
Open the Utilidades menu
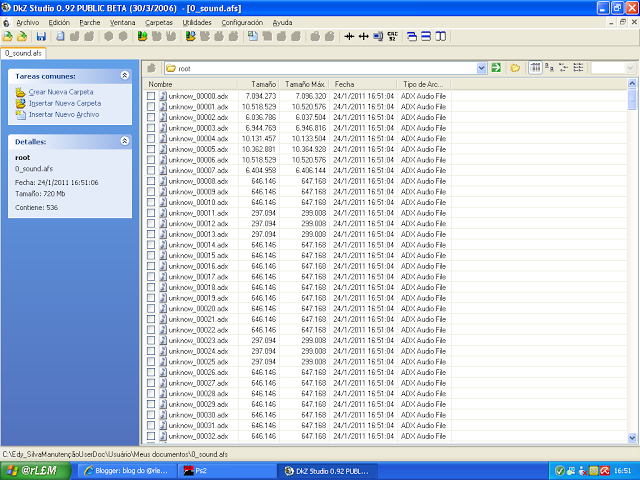point(197,22)
